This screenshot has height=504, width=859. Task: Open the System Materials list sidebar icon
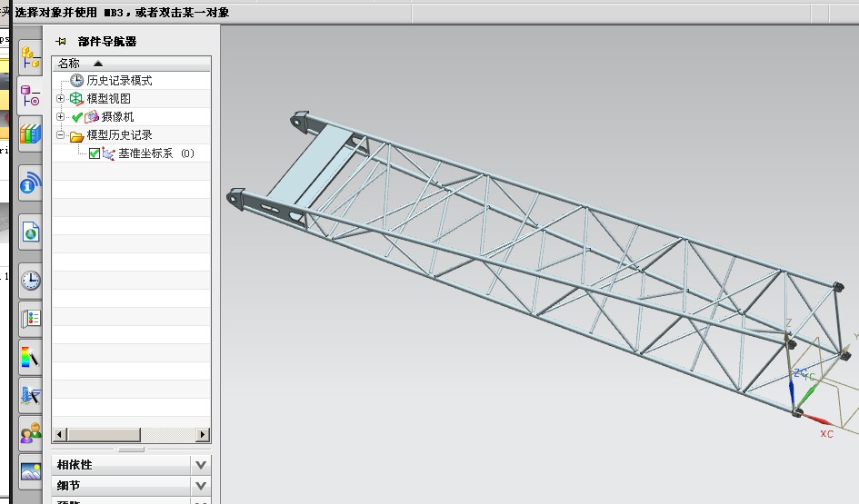click(x=30, y=319)
